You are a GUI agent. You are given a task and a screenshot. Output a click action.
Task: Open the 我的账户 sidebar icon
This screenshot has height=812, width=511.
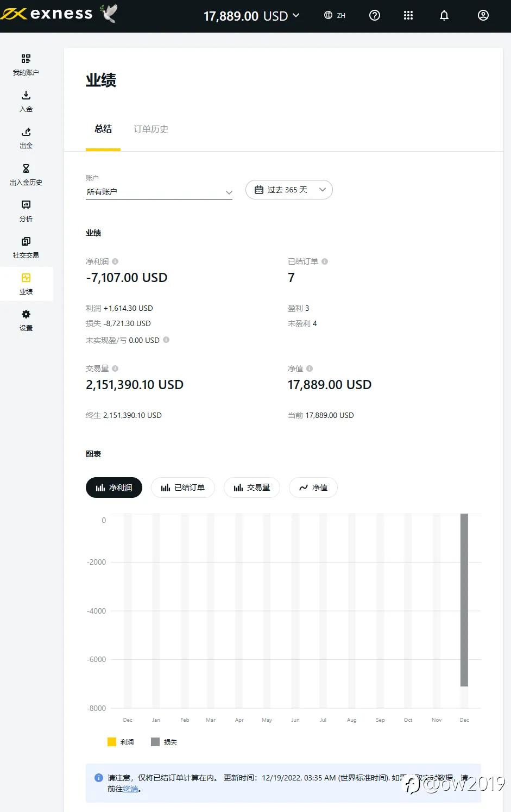pyautogui.click(x=26, y=59)
